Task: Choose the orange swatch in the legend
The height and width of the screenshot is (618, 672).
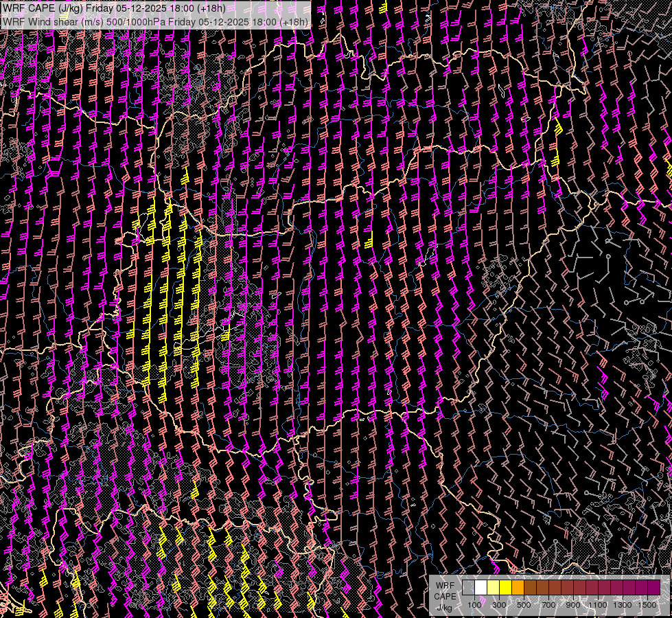Action: click(518, 587)
